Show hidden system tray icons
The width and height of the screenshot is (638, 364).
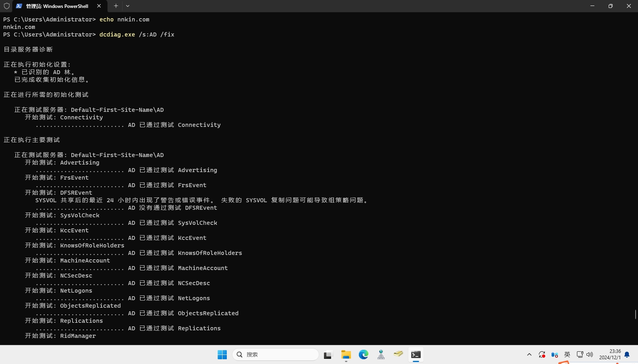[x=529, y=354]
